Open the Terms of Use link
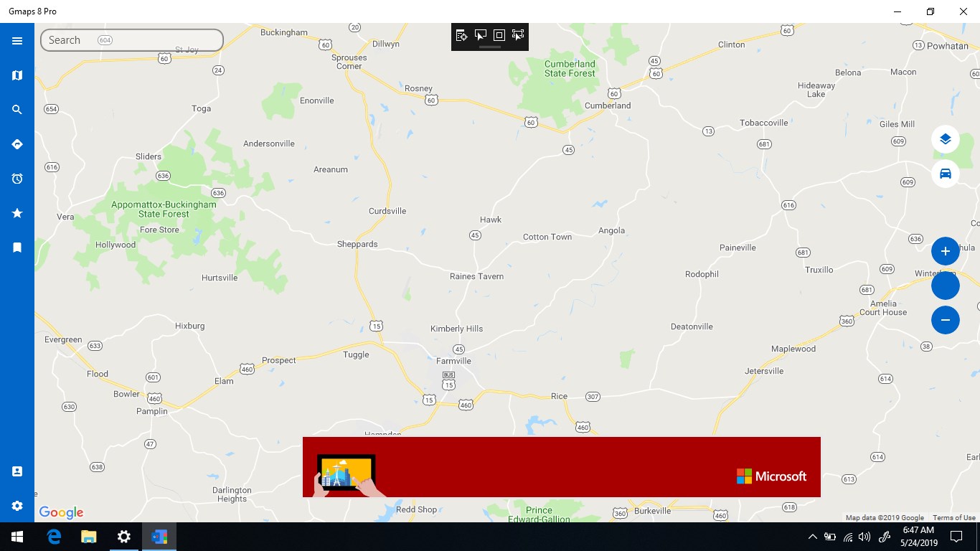The height and width of the screenshot is (551, 980). pos(954,518)
